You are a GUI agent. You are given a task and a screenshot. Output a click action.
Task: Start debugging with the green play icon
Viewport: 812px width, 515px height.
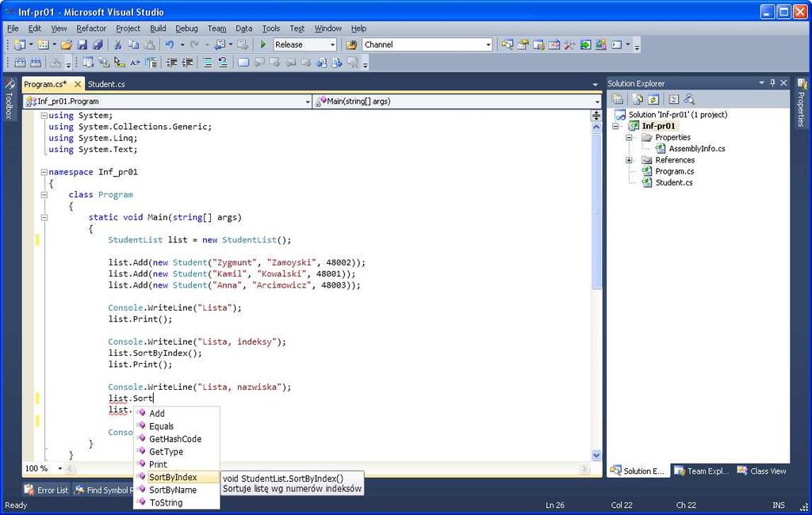click(263, 45)
